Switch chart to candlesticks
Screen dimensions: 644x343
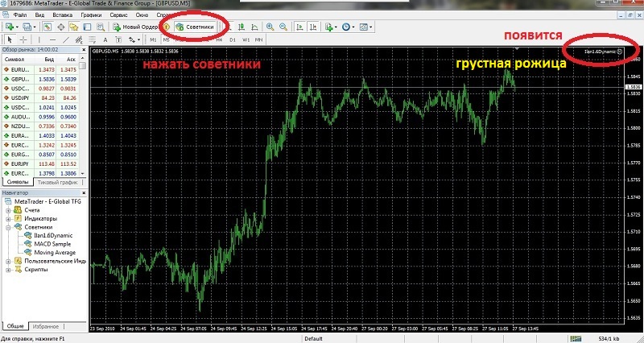click(242, 27)
